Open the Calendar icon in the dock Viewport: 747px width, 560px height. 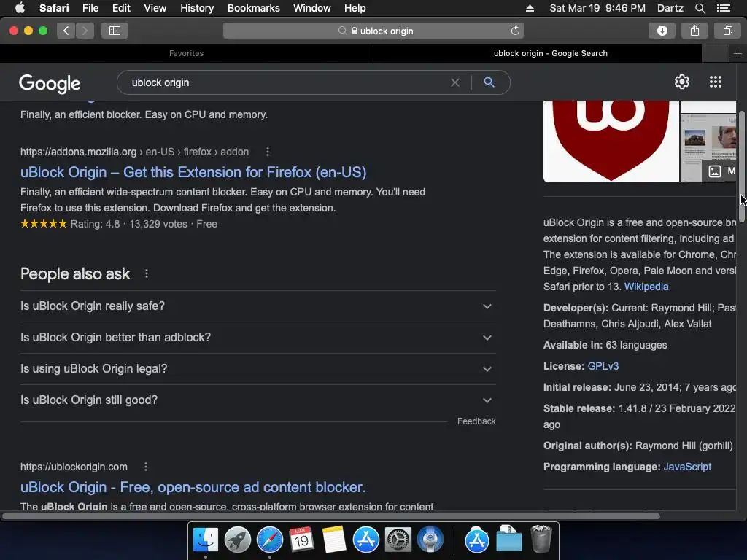pyautogui.click(x=301, y=540)
